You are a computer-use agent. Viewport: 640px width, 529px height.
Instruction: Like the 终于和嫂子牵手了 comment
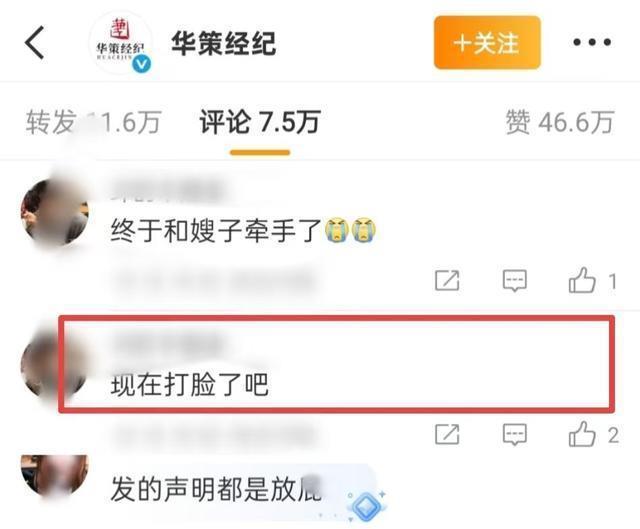click(x=582, y=281)
